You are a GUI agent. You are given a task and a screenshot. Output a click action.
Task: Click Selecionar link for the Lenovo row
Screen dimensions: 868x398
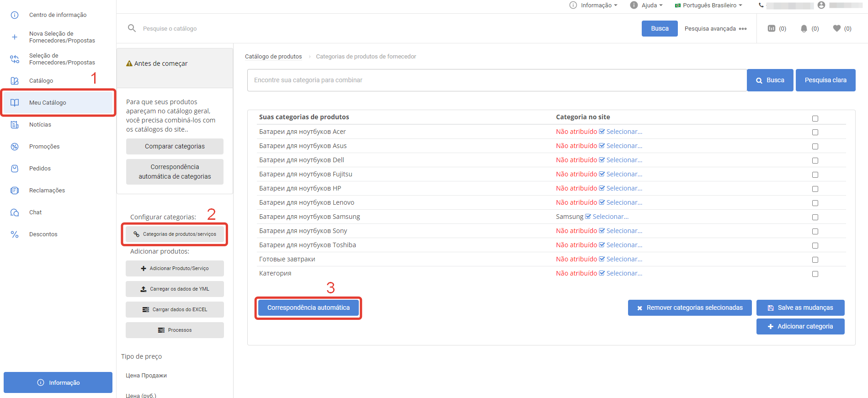coord(624,202)
